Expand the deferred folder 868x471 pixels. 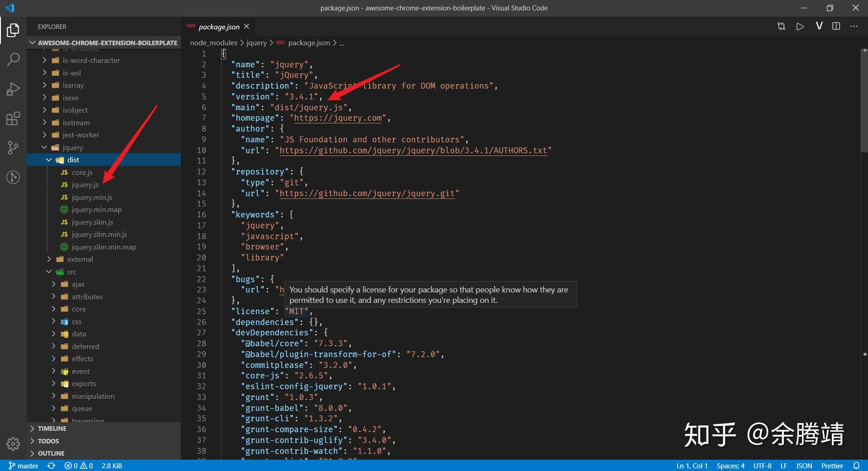[104, 346]
